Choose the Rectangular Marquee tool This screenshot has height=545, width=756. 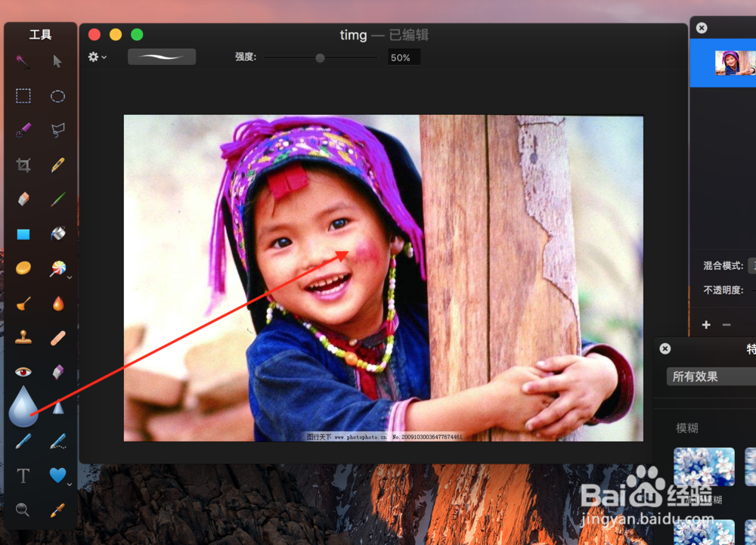[x=23, y=96]
